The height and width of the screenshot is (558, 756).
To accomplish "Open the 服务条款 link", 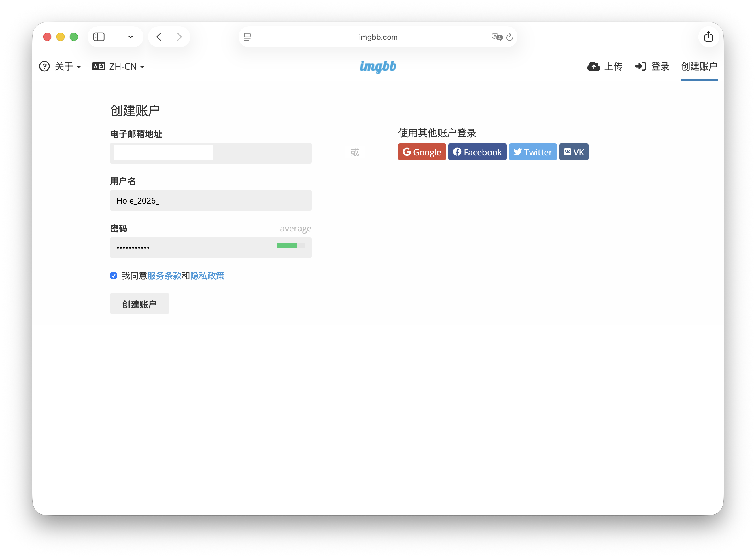I will [x=164, y=276].
